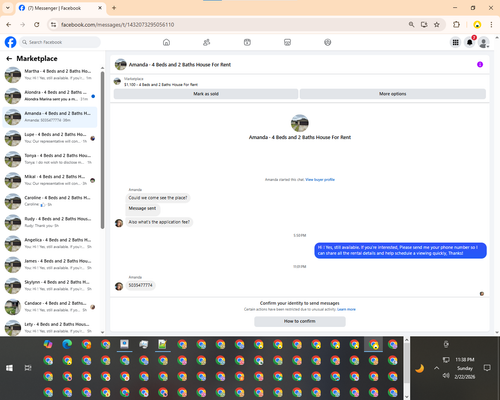
Task: Open Learn more link about restrictions
Action: pyautogui.click(x=346, y=310)
